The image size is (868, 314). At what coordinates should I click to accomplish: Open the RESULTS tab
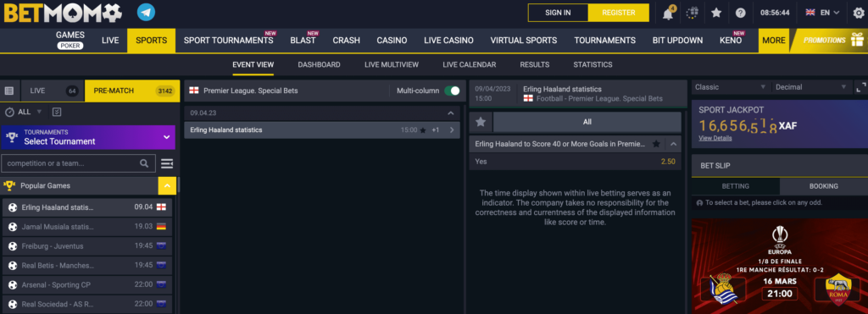534,64
